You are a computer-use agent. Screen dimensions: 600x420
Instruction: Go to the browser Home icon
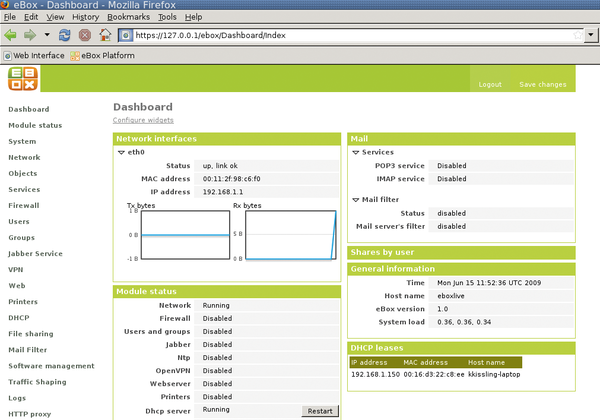pyautogui.click(x=105, y=35)
